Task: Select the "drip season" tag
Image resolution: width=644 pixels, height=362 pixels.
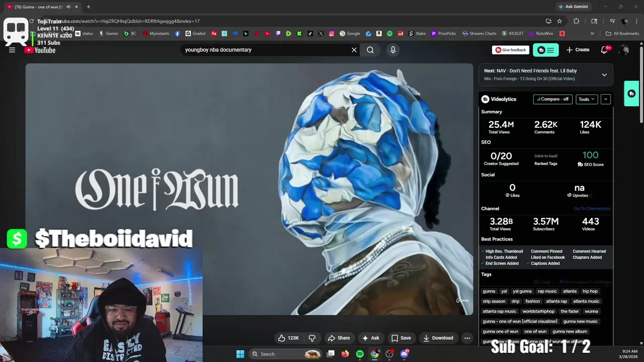Action: coord(494,301)
